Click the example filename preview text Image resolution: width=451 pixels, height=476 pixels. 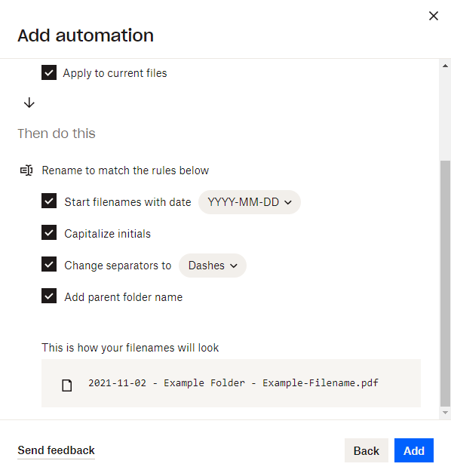pyautogui.click(x=233, y=383)
